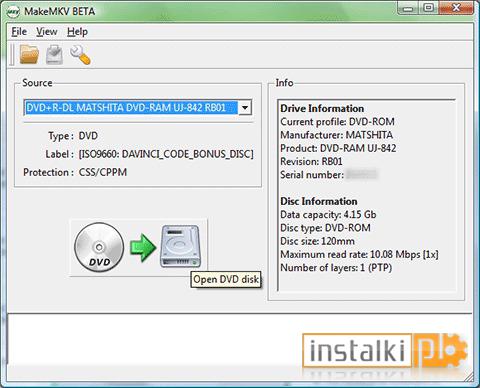Open Preferences via the wrench icon

tap(80, 55)
